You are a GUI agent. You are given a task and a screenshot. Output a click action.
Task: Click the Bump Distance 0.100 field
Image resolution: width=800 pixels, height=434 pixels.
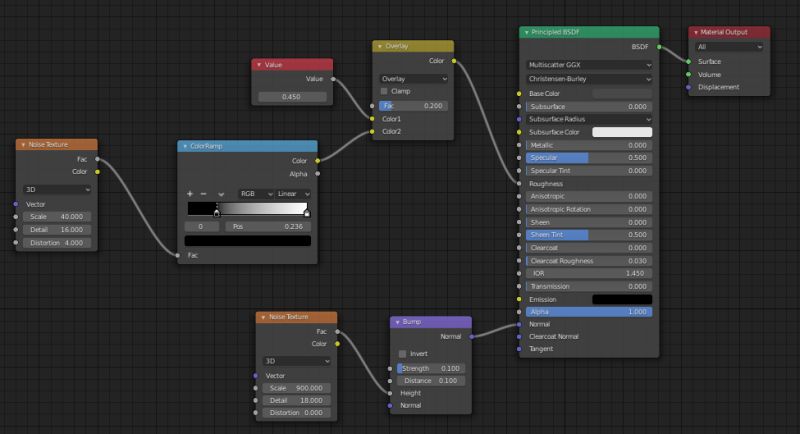click(431, 381)
